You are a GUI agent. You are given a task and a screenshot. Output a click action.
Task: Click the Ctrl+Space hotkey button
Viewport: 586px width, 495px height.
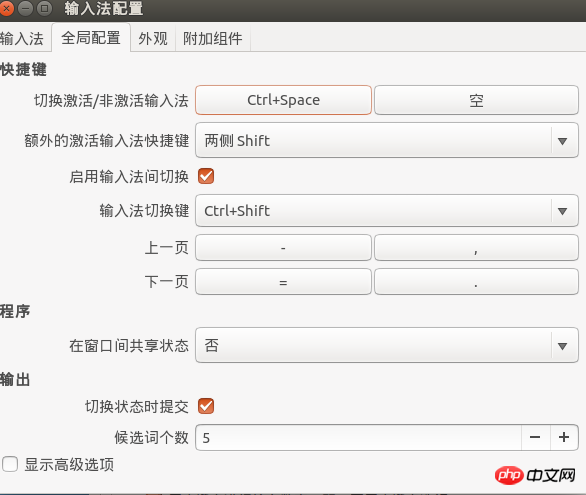283,100
